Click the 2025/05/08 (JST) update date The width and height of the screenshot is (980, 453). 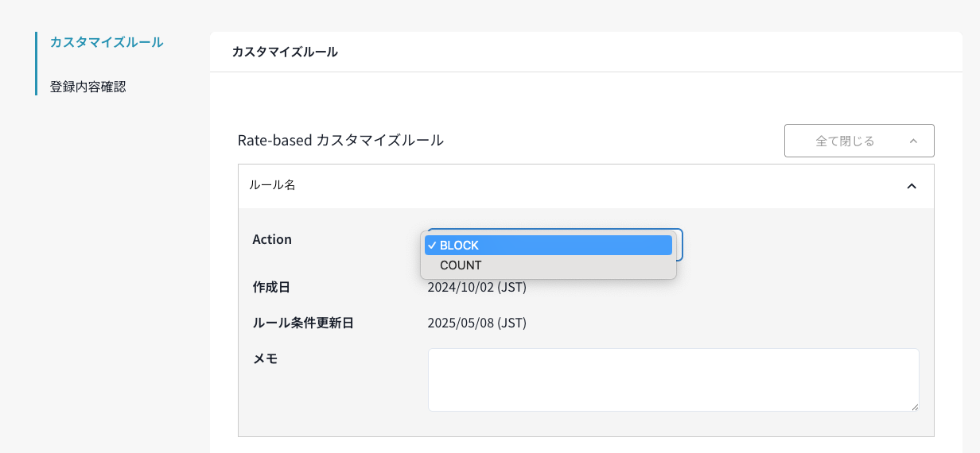coord(476,323)
